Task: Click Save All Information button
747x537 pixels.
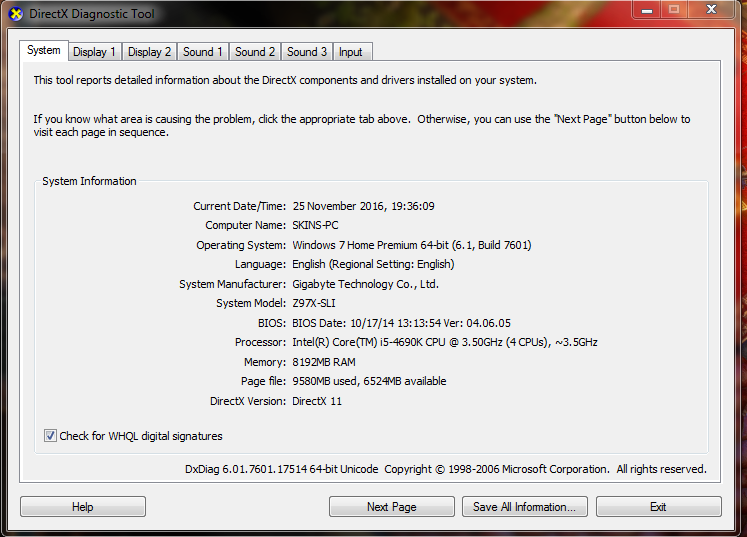Action: point(525,507)
